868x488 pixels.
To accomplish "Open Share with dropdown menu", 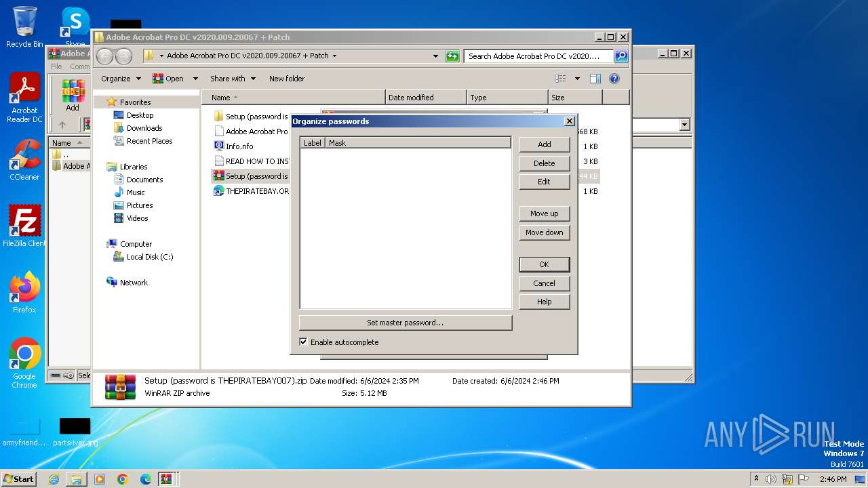I will point(233,79).
